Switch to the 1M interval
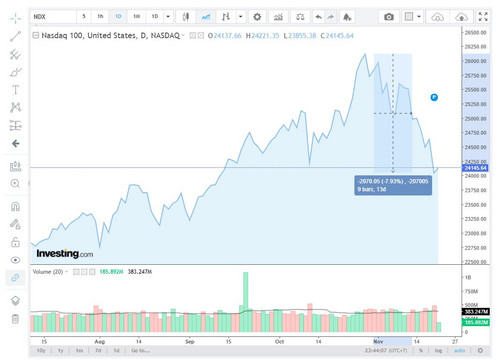The image size is (500, 361). coord(137,16)
